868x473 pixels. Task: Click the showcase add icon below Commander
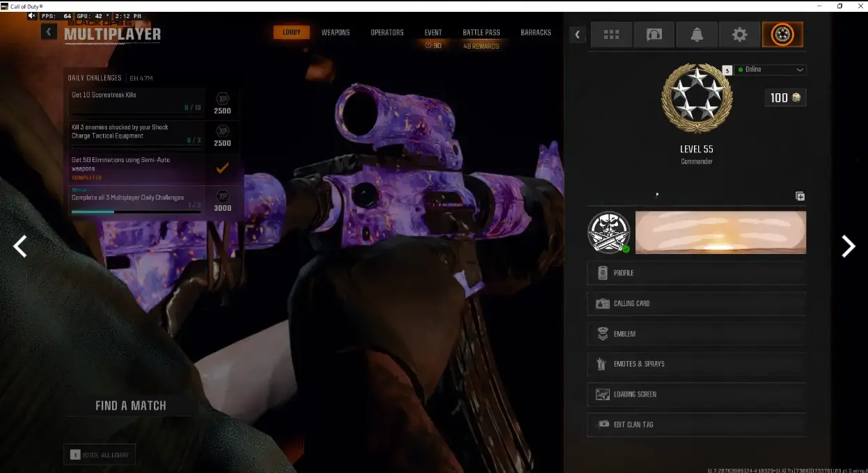(x=800, y=196)
